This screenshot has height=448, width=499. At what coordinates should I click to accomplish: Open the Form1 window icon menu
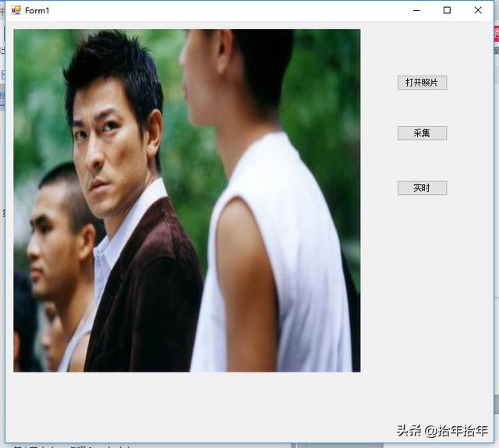click(x=16, y=10)
